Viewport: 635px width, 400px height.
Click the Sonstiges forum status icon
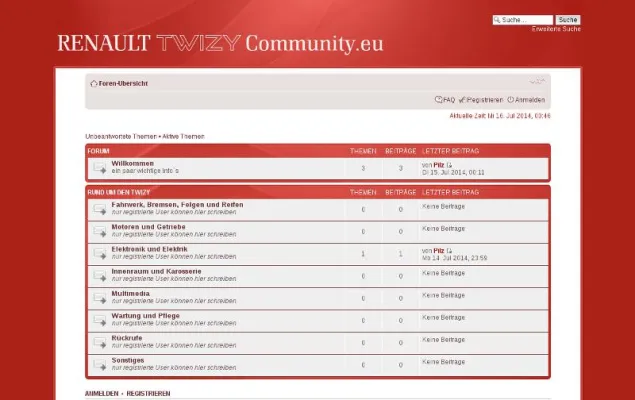tap(99, 365)
